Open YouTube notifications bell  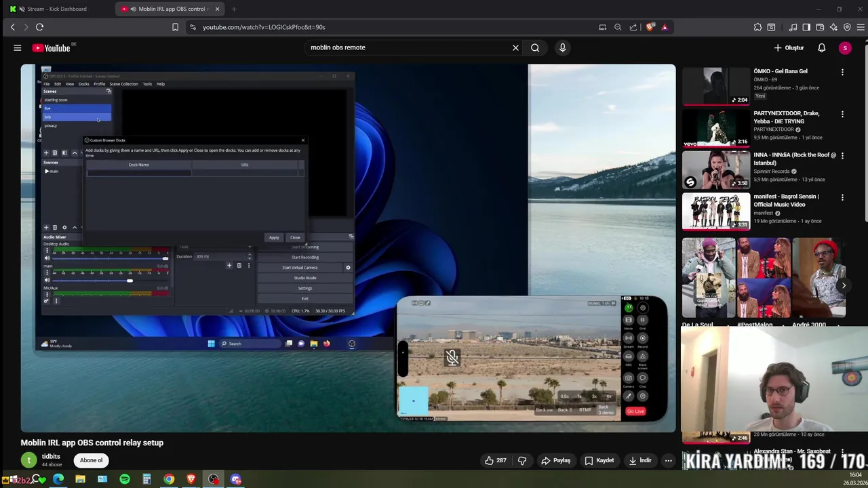point(821,47)
